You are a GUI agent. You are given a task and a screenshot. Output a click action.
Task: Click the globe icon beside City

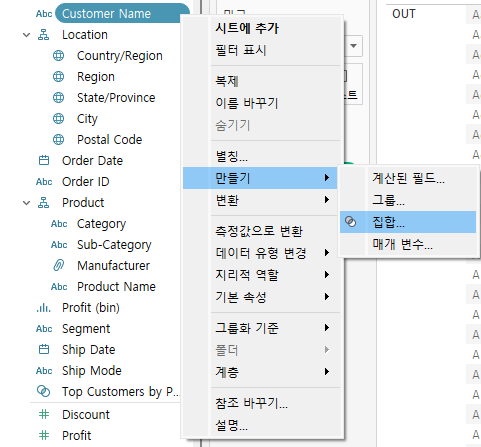click(x=59, y=119)
